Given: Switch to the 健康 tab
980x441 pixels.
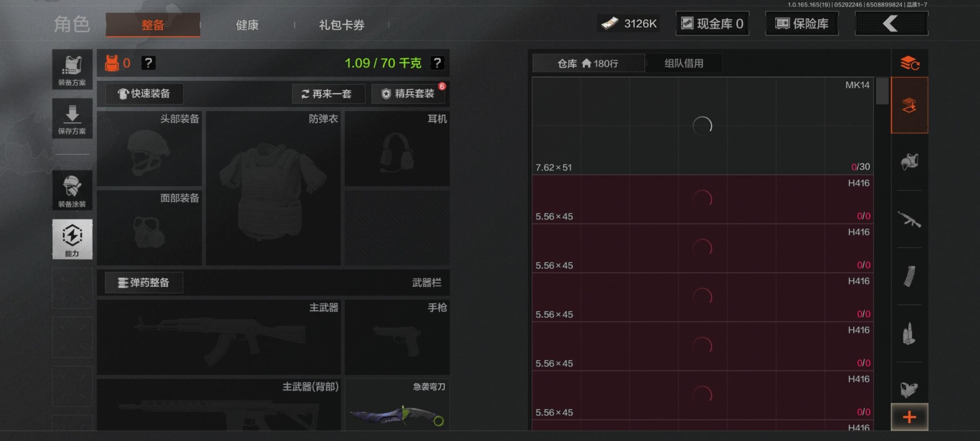Looking at the screenshot, I should tap(247, 25).
